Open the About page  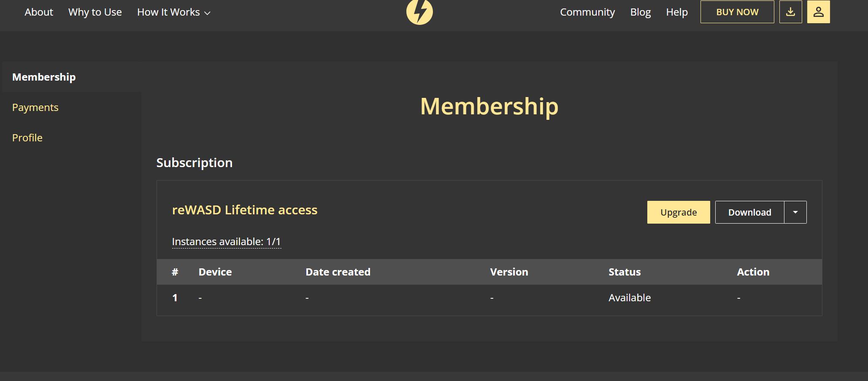(39, 12)
